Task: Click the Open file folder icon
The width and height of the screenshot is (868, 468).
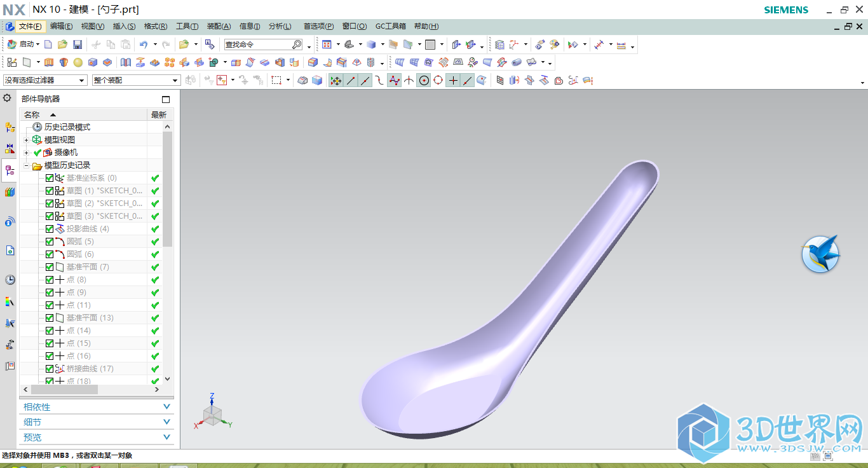Action: coord(62,45)
